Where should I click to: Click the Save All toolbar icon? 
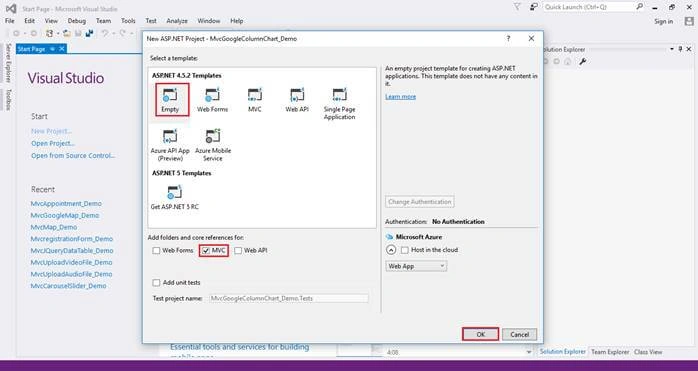pyautogui.click(x=89, y=33)
